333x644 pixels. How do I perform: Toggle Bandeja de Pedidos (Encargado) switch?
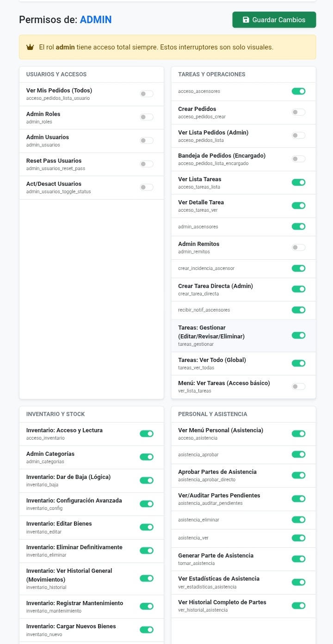point(298,159)
